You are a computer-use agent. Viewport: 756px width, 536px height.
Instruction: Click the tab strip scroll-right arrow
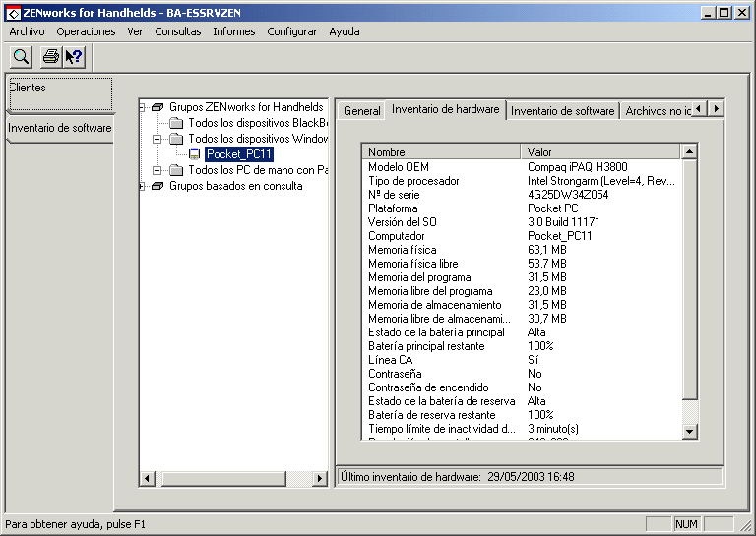pos(716,109)
